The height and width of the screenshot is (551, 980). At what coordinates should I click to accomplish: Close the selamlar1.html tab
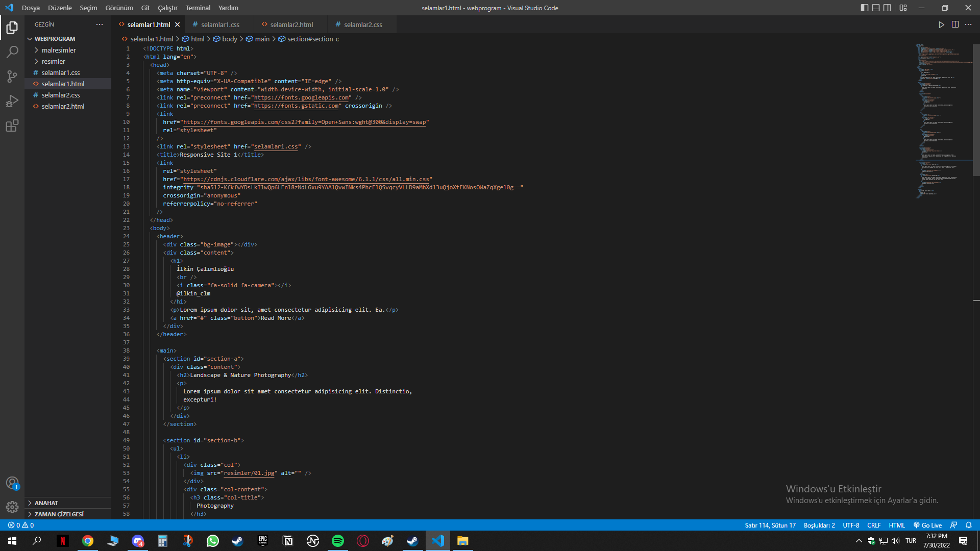pyautogui.click(x=177, y=24)
